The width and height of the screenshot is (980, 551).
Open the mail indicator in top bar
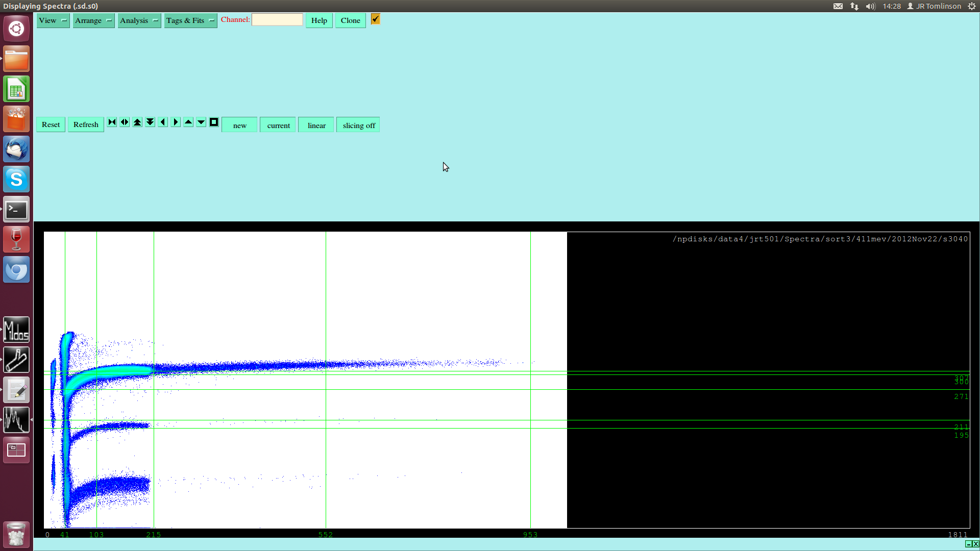(838, 6)
